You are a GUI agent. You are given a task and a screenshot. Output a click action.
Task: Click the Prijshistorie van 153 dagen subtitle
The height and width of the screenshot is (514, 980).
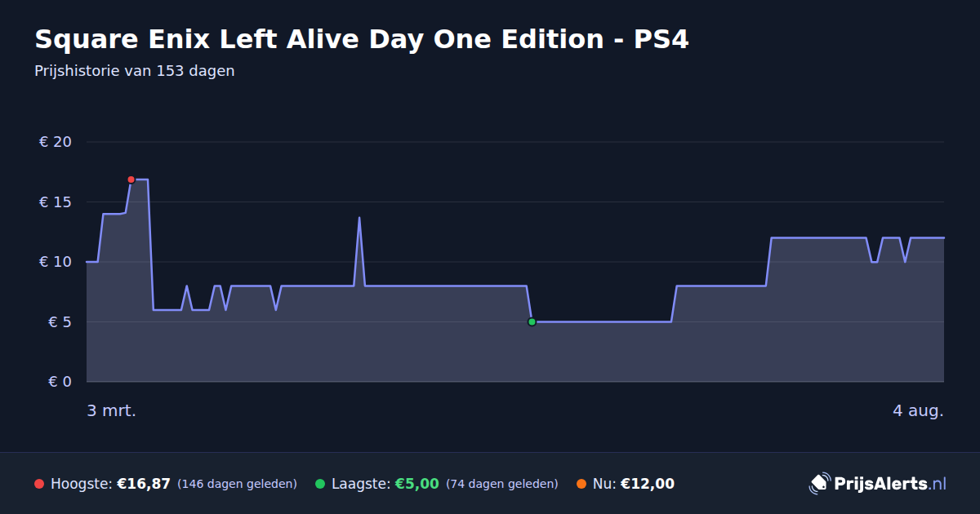[x=135, y=71]
